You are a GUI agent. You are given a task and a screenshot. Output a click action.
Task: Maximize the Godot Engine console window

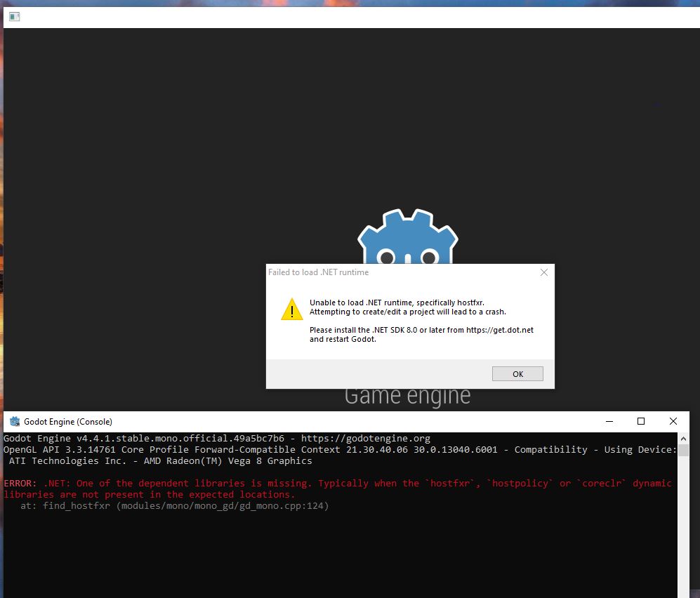(x=641, y=421)
